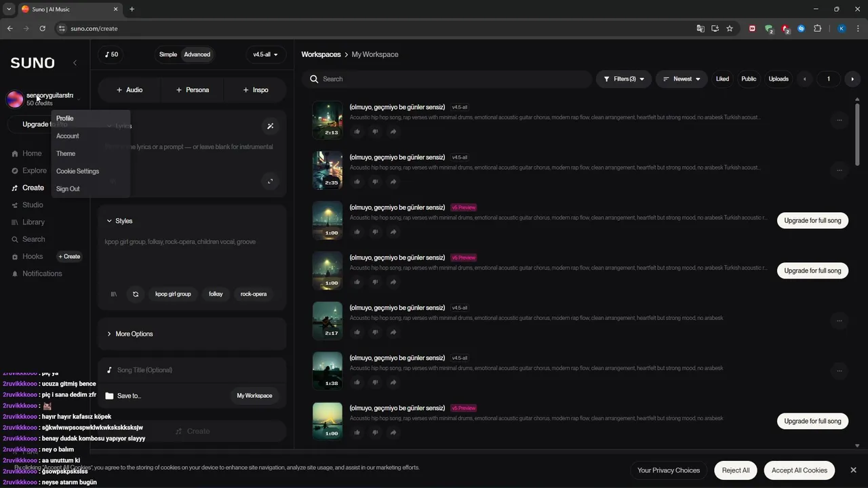Open Your Privacy Choices

click(x=669, y=470)
